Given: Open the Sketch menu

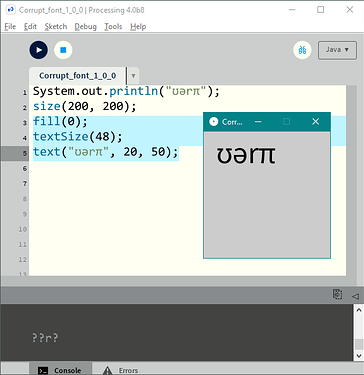Looking at the screenshot, I should point(56,26).
